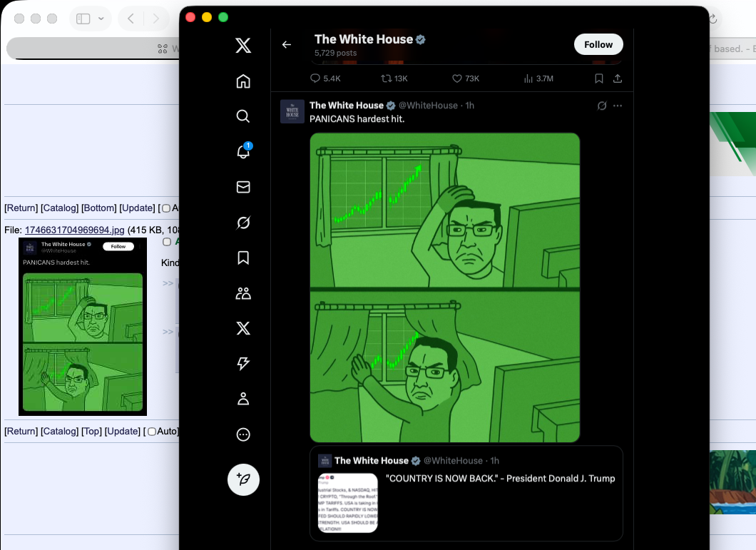
Task: Open Search from the X sidebar
Action: (243, 116)
